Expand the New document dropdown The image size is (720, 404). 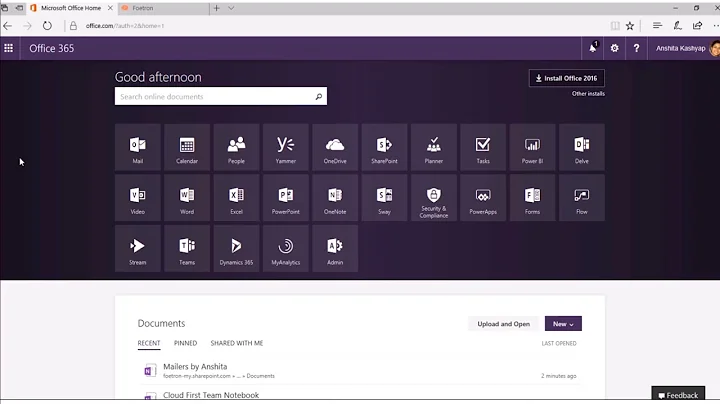563,324
